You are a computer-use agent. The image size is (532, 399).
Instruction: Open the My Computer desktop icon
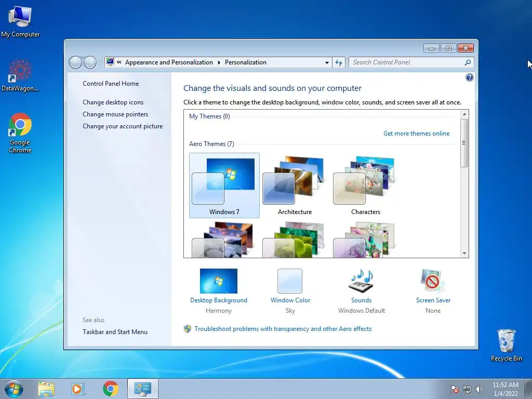tap(20, 21)
